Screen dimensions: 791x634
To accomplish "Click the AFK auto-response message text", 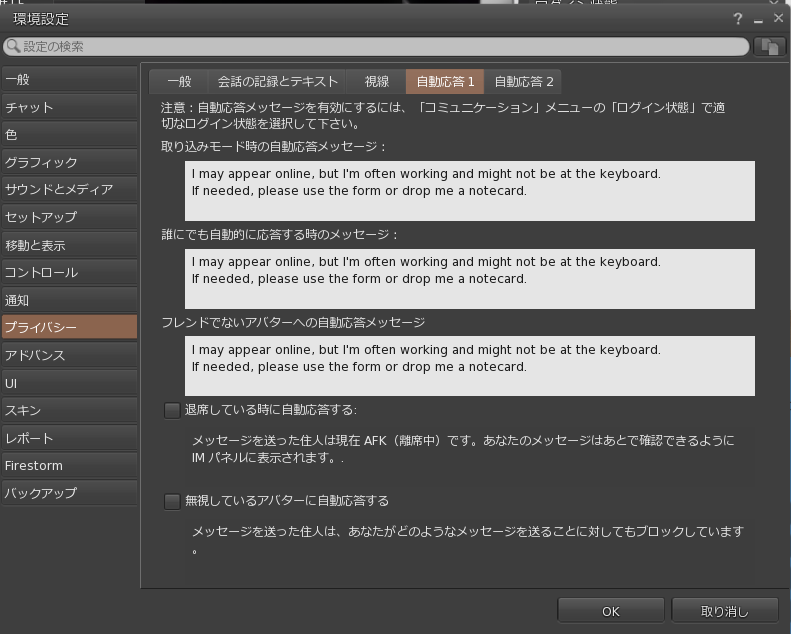I will 463,449.
